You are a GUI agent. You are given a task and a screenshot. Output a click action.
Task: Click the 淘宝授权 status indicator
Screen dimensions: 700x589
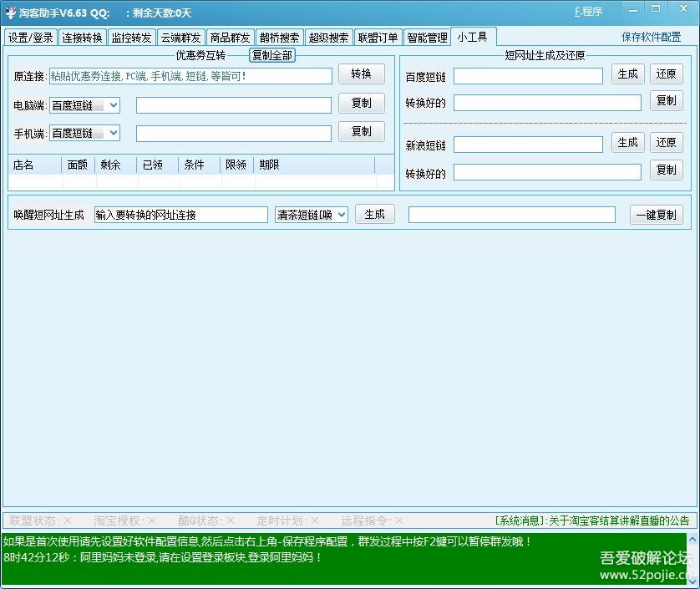[124, 520]
